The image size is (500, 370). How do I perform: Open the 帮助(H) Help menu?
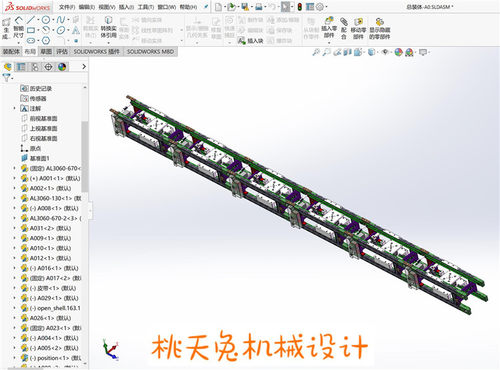(x=188, y=7)
